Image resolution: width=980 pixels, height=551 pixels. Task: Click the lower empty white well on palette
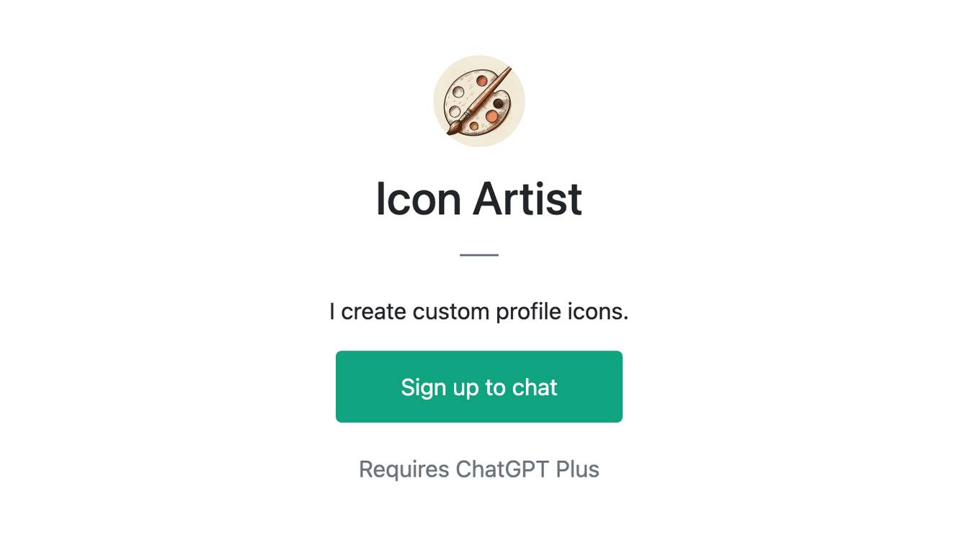pos(455,111)
